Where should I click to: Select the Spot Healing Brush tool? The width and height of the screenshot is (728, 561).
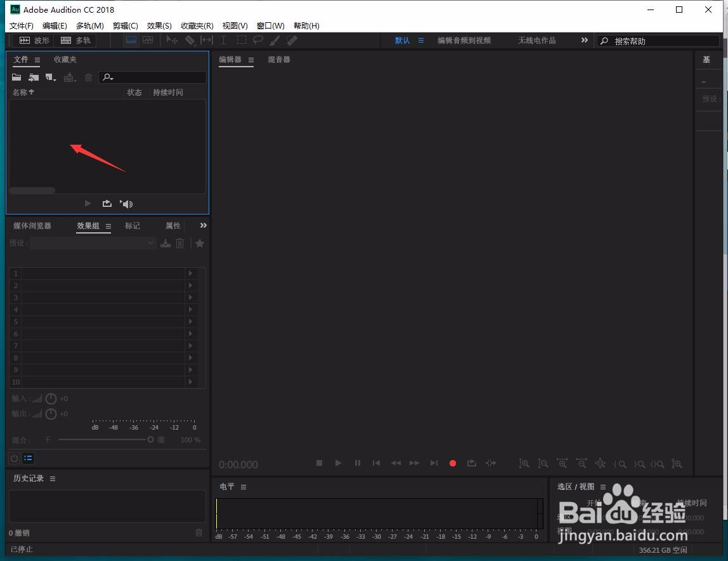coord(292,41)
